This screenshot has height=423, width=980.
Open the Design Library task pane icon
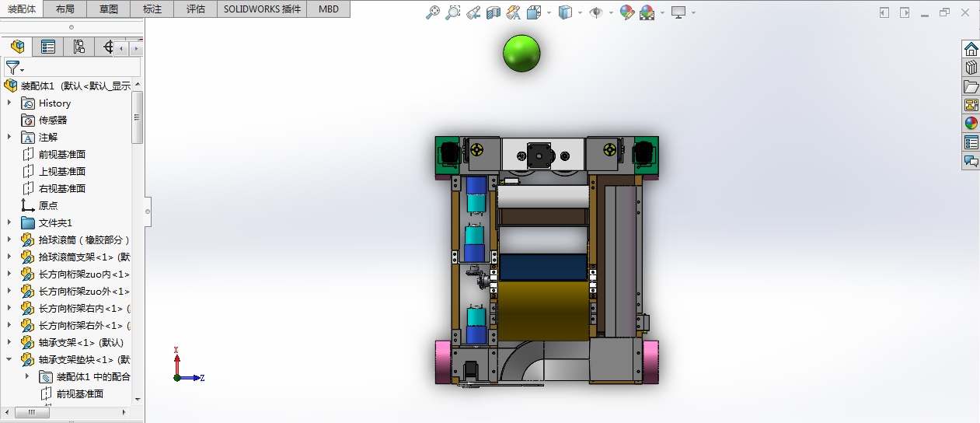pyautogui.click(x=971, y=68)
